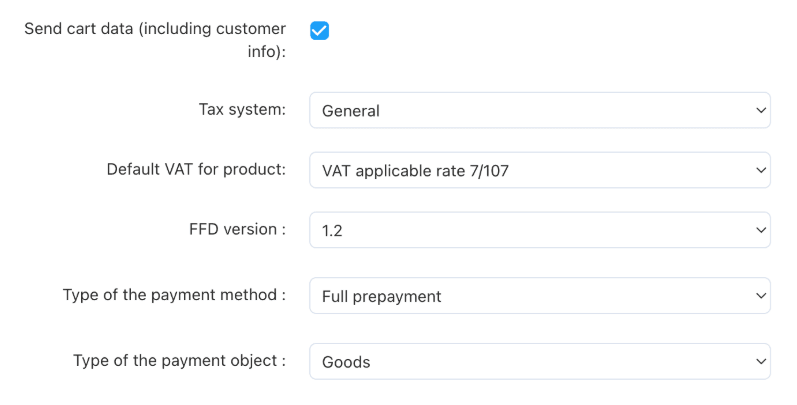The width and height of the screenshot is (797, 405).
Task: Click the 'Type of the payment object :' label
Action: pos(179,360)
